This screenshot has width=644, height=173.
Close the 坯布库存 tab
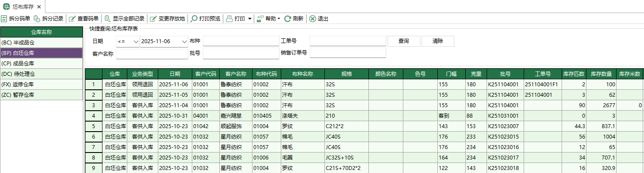[39, 7]
